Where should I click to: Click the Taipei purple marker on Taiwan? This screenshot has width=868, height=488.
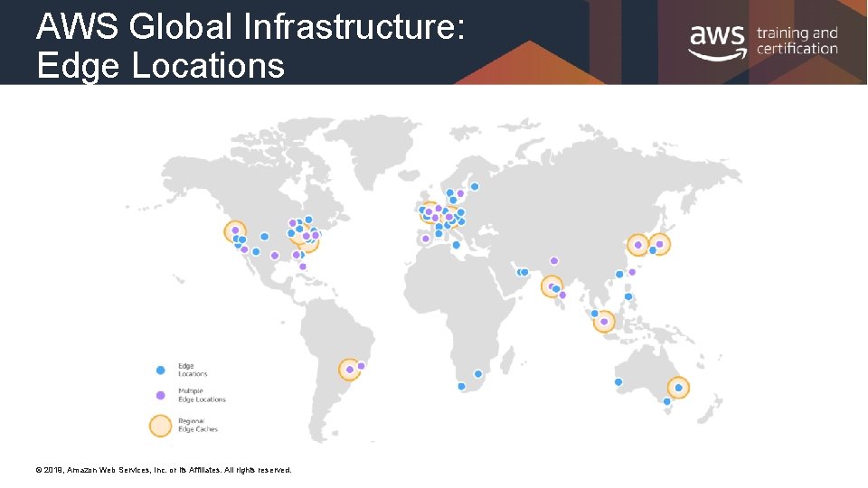[632, 272]
